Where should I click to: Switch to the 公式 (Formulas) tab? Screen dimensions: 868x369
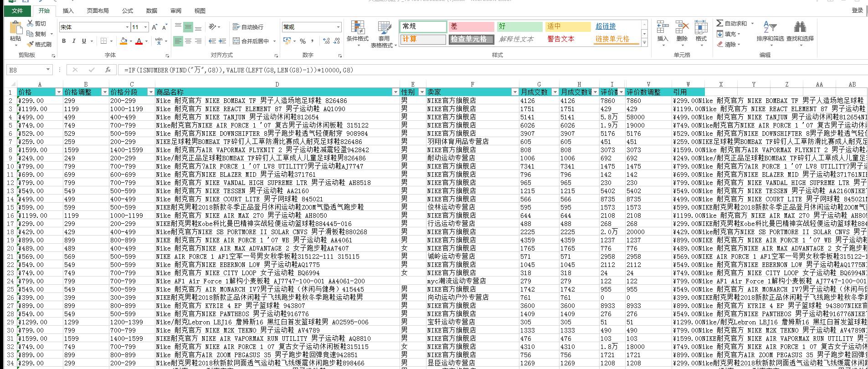point(128,11)
